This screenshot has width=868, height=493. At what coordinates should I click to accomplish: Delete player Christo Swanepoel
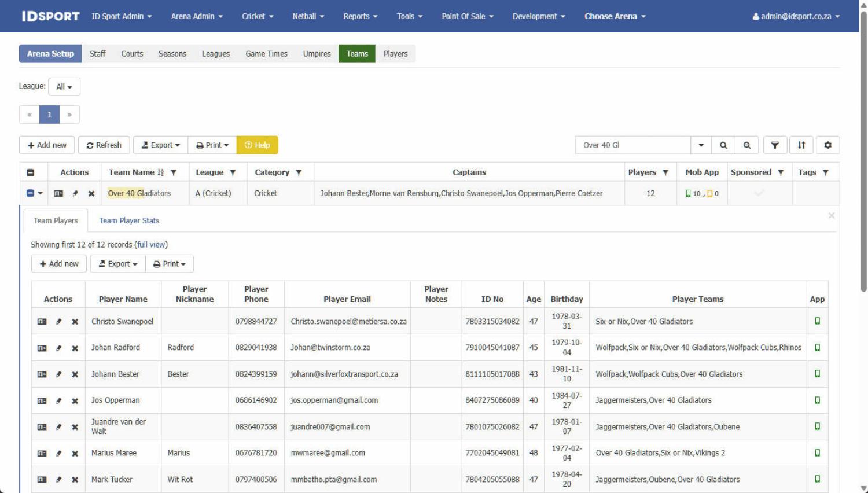point(75,322)
